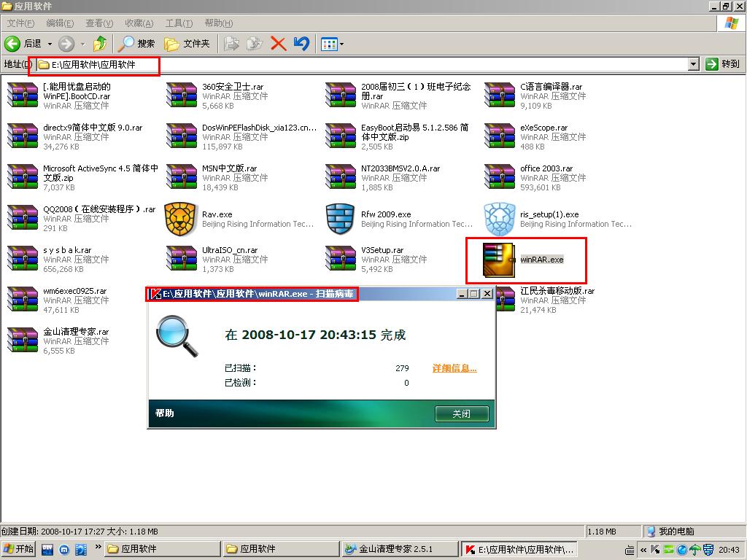
Task: Click the address bar path field
Action: (362, 64)
